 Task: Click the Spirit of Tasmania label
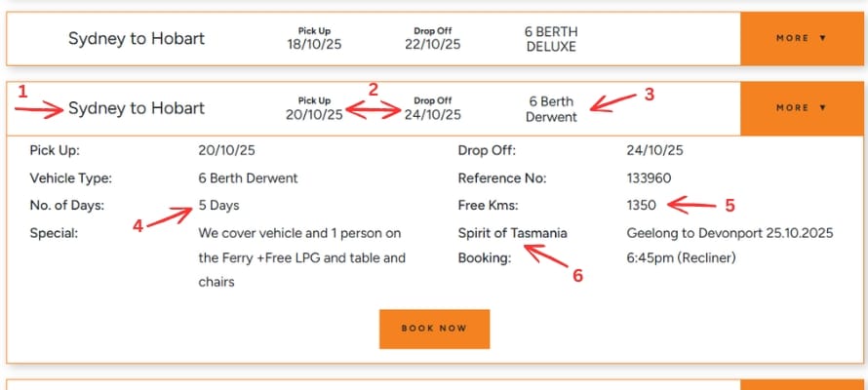[x=512, y=234]
